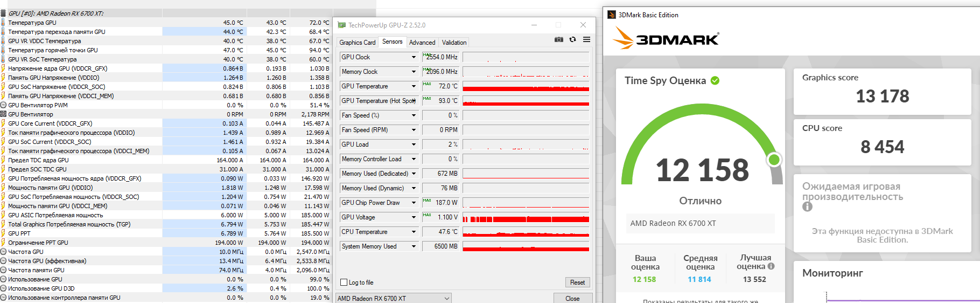This screenshot has width=980, height=303.
Task: Click icon beside GPU Вентилятор PWM row
Action: tap(3, 105)
